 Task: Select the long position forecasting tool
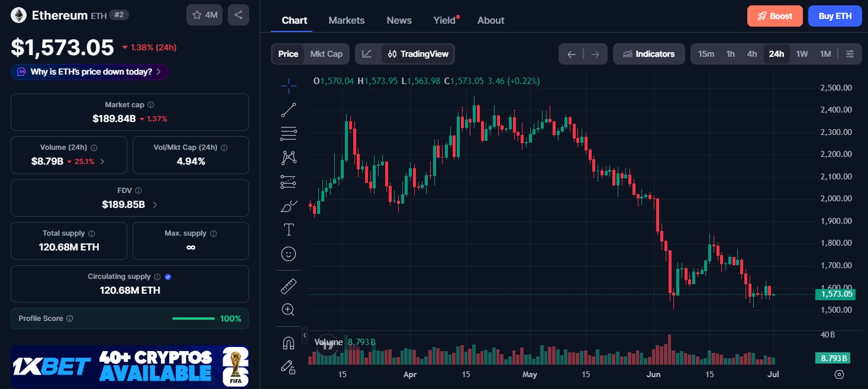tap(288, 182)
